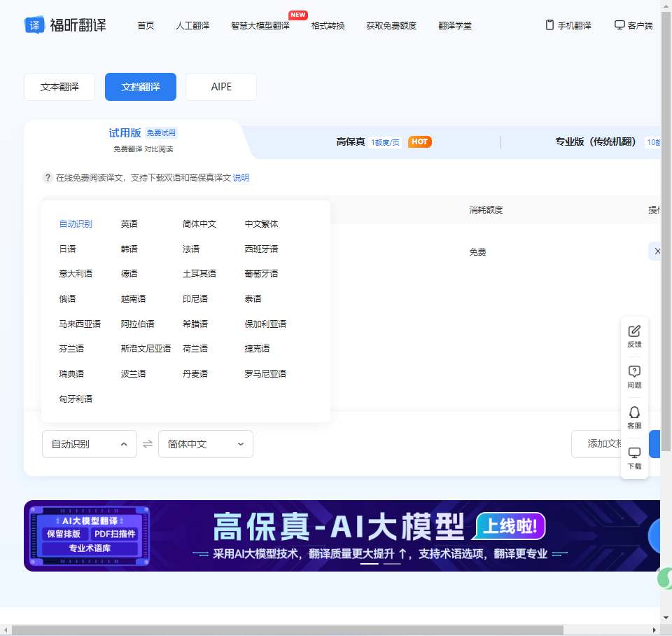Screen dimensions: 672x636
Task: Open 人工翻译 menu item
Action: 193,26
